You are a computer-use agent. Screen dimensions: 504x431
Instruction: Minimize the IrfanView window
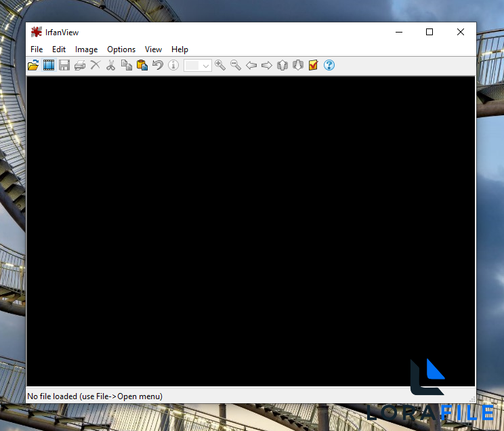399,32
